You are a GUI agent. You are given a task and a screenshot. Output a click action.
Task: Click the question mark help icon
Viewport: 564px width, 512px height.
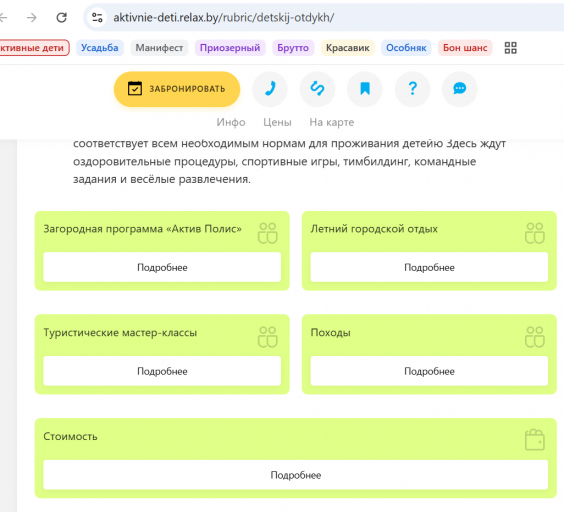(413, 89)
